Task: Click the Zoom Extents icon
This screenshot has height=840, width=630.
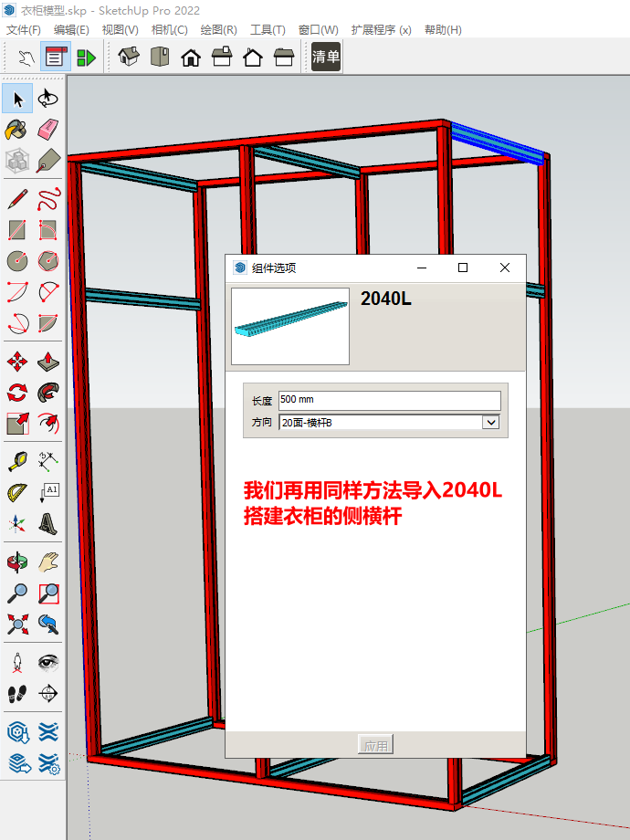Action: pyautogui.click(x=16, y=625)
